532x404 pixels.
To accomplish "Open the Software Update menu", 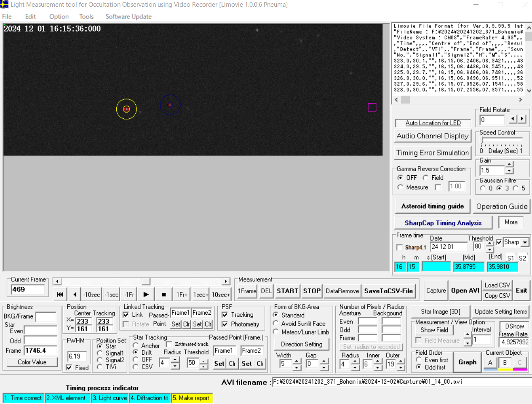I will pos(128,16).
